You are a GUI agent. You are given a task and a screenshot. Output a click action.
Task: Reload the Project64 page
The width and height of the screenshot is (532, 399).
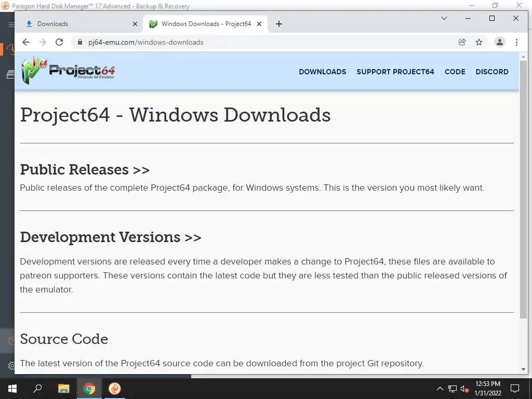[x=59, y=42]
